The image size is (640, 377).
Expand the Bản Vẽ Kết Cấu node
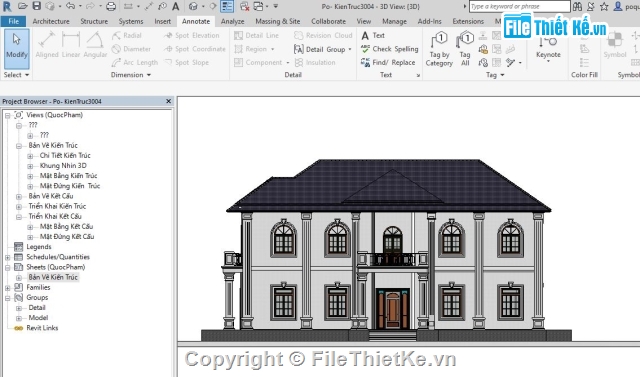19,197
